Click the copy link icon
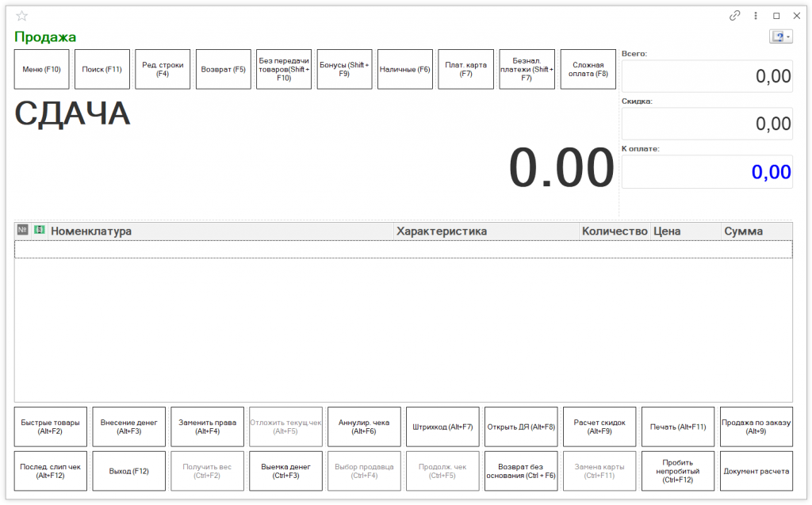The image size is (812, 505). tap(735, 16)
